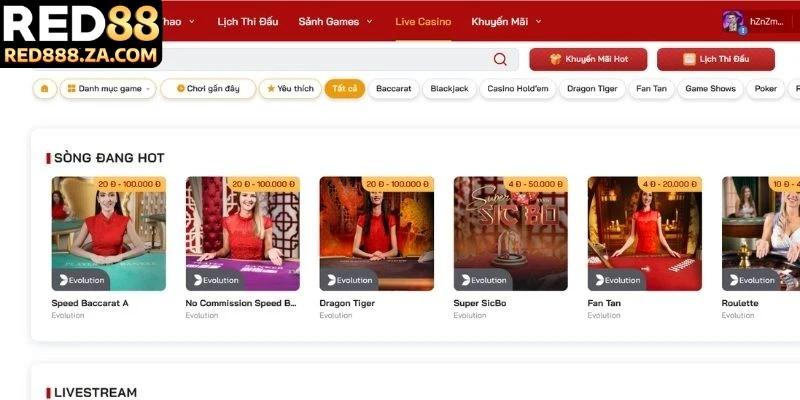Click the Super SicBo title text

point(480,303)
